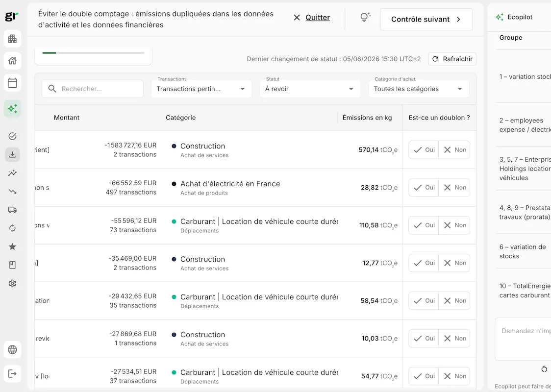Select Non for the 10,03 tCO2e Construction row
This screenshot has height=392, width=551.
click(x=454, y=339)
